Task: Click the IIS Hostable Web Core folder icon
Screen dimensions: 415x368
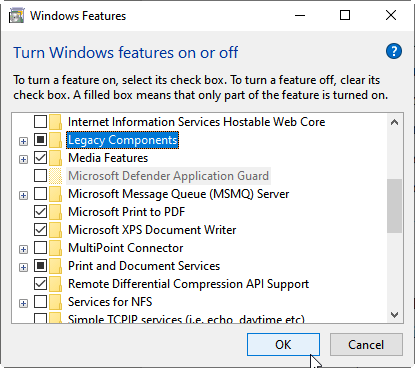Action: tap(55, 122)
